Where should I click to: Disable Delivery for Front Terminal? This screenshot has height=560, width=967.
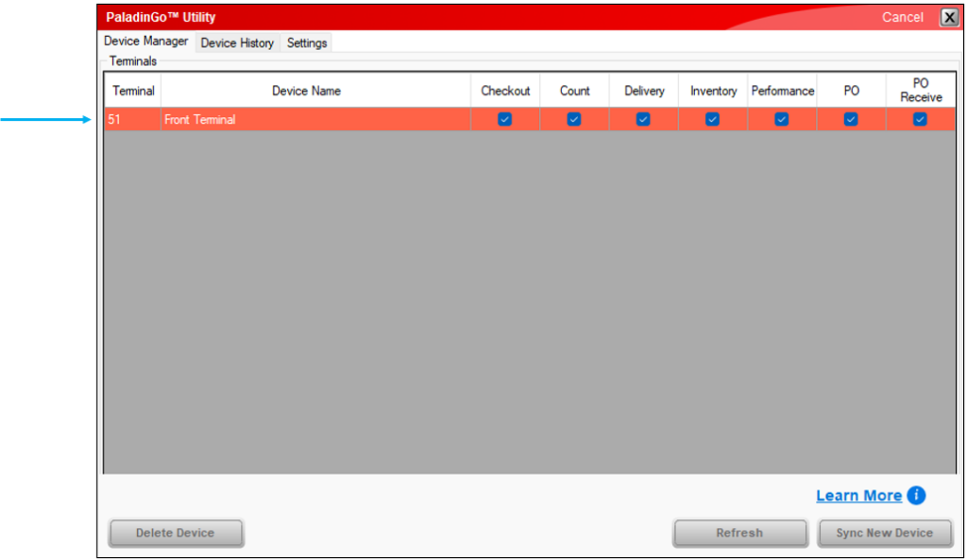[x=643, y=119]
